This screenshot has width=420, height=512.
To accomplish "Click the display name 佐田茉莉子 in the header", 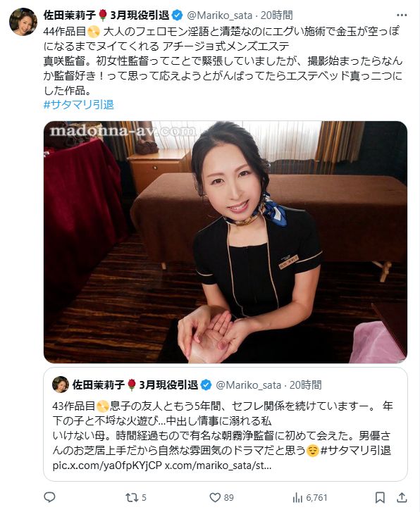I will click(70, 15).
